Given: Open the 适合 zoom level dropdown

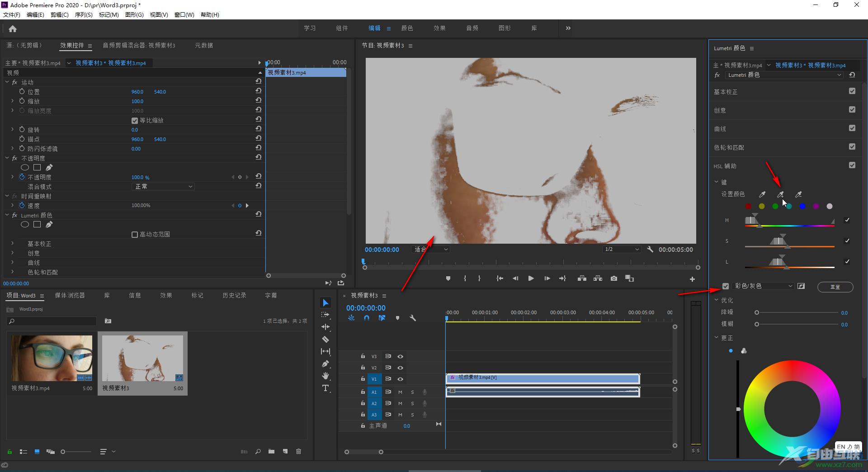Looking at the screenshot, I should [430, 249].
